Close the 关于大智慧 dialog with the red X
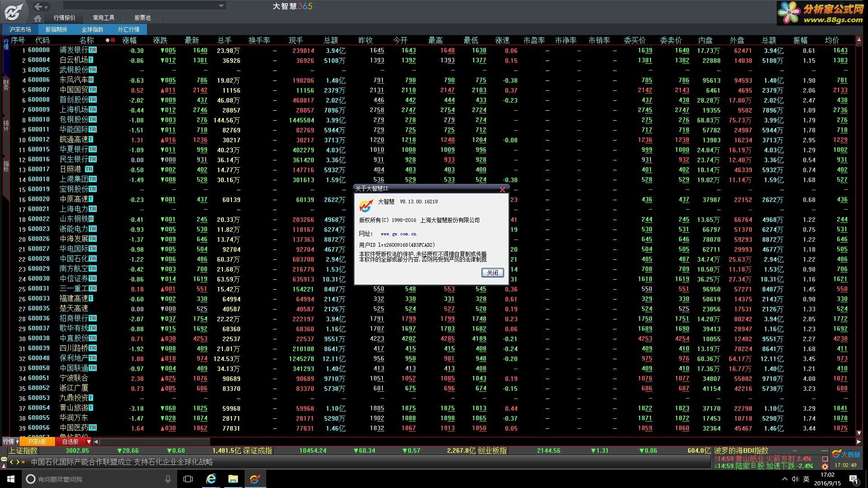The width and height of the screenshot is (868, 488). point(502,189)
